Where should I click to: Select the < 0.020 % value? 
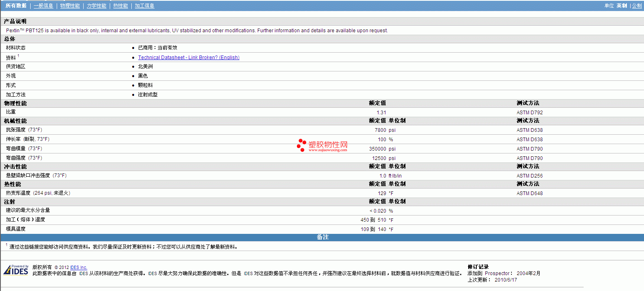381,211
